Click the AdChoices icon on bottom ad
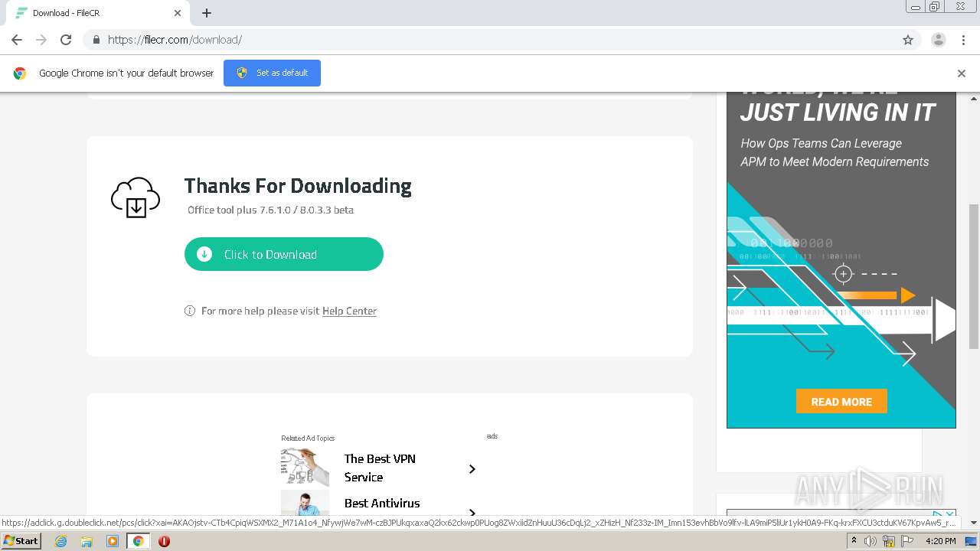The image size is (980, 551). point(939,514)
